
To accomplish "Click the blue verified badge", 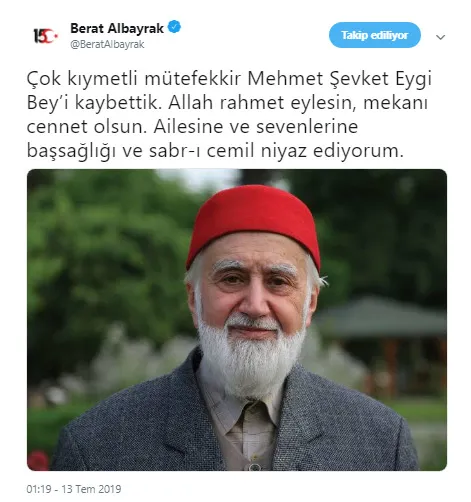I will (175, 27).
